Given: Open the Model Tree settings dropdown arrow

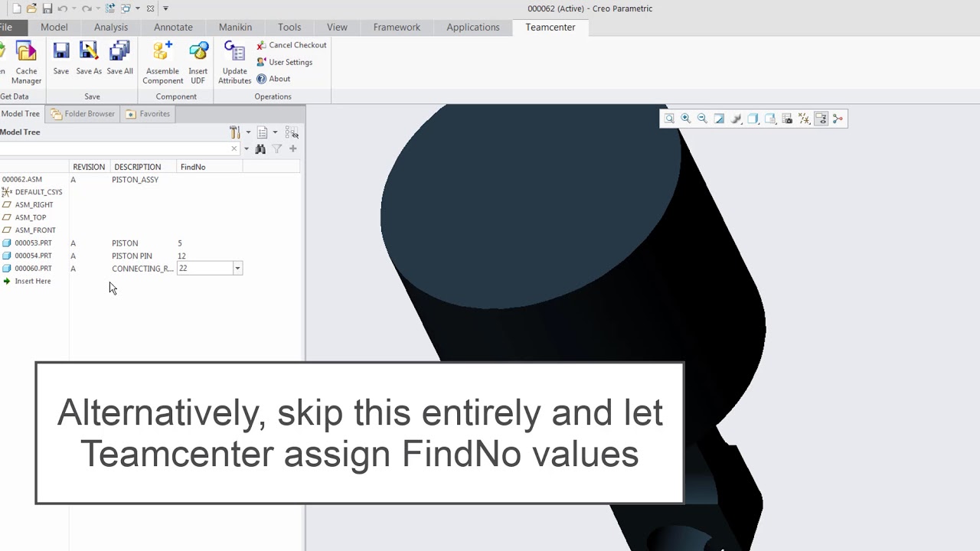Looking at the screenshot, I should coord(248,132).
